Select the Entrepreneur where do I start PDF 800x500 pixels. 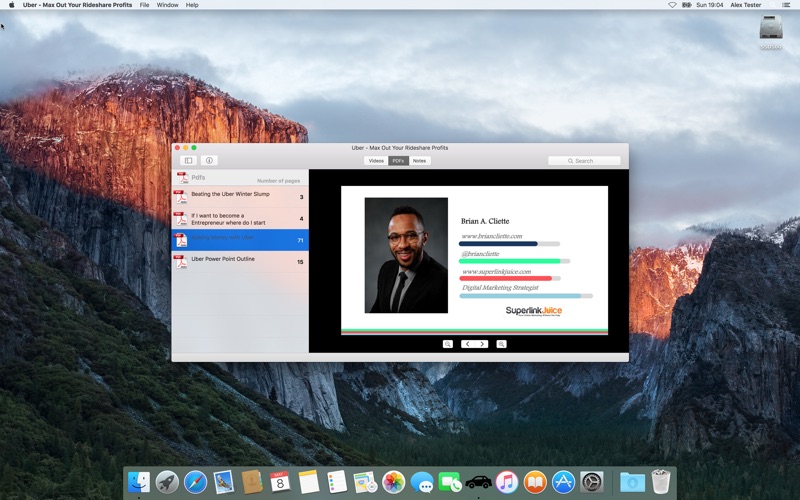coord(240,218)
